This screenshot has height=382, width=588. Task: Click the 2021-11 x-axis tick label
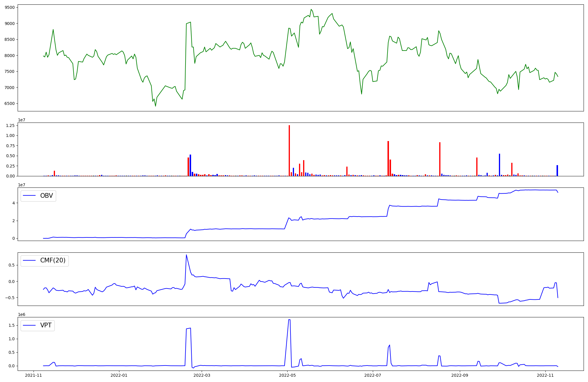[x=34, y=375]
